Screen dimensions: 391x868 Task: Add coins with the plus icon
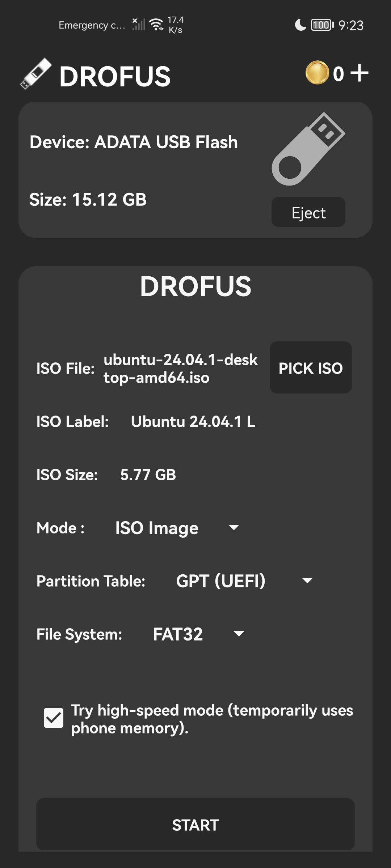(x=360, y=73)
